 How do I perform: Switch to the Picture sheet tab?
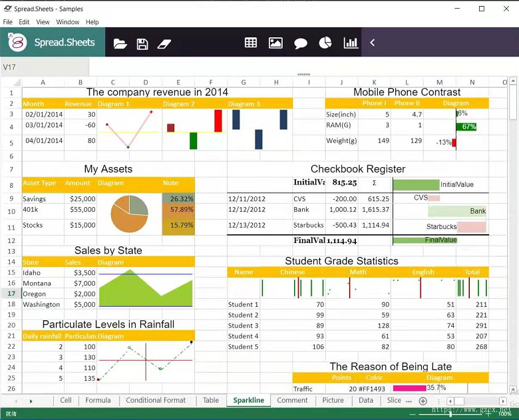click(333, 400)
